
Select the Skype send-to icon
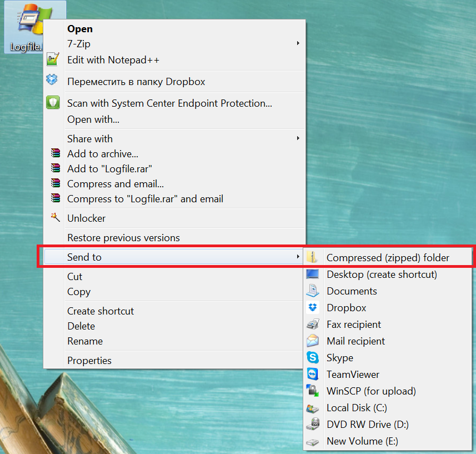click(312, 357)
